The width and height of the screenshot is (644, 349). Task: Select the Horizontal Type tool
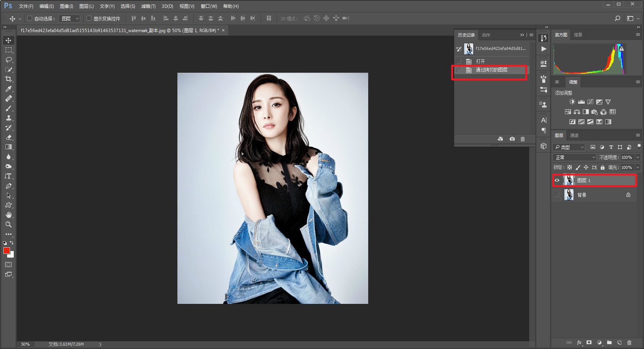tap(8, 176)
